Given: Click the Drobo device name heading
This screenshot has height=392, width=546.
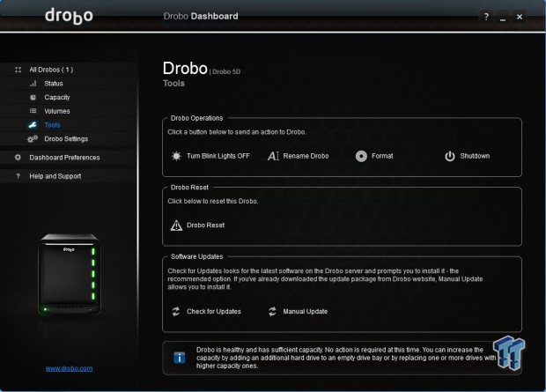Looking at the screenshot, I should point(185,69).
